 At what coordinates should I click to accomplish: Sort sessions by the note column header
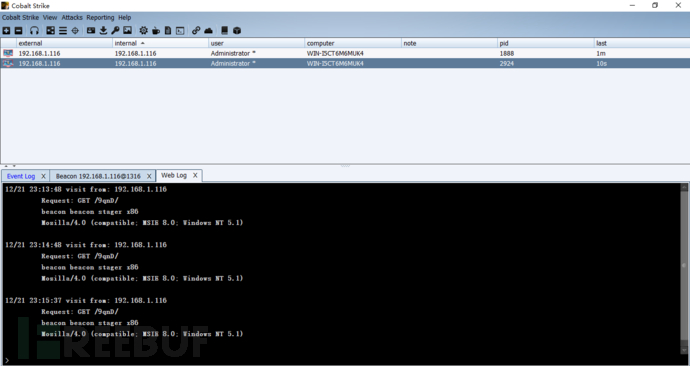(x=449, y=43)
